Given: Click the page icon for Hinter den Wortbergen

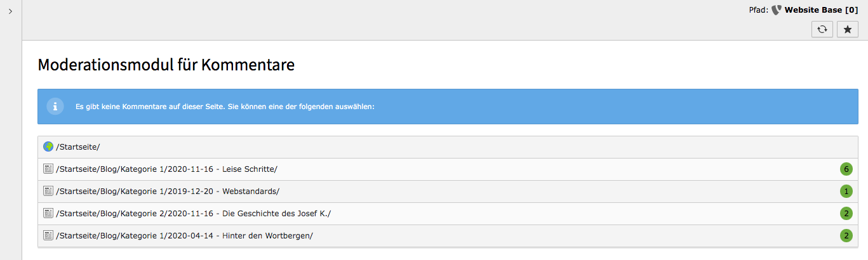Looking at the screenshot, I should click(48, 236).
